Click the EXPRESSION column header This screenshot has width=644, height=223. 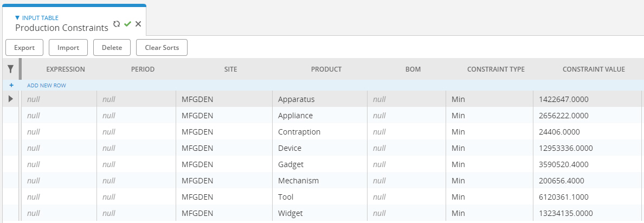[65, 69]
